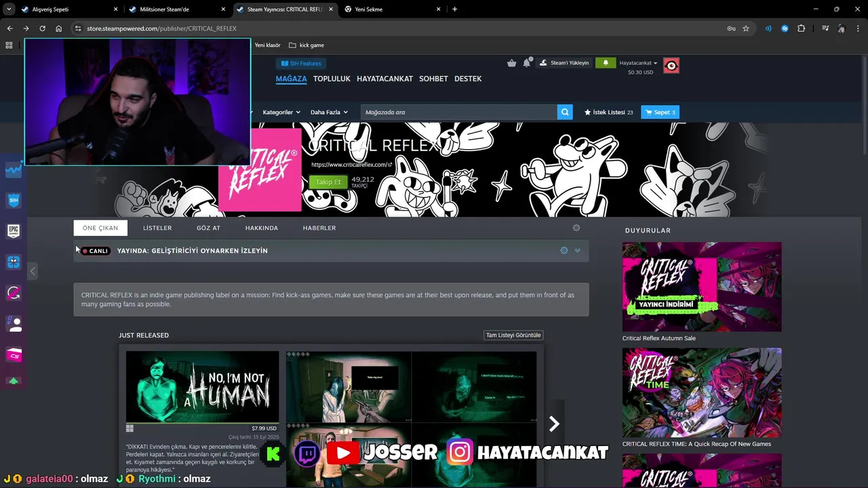Viewport: 868px width, 488px height.
Task: Click the Steam'i Yükleyin install button
Action: point(564,63)
